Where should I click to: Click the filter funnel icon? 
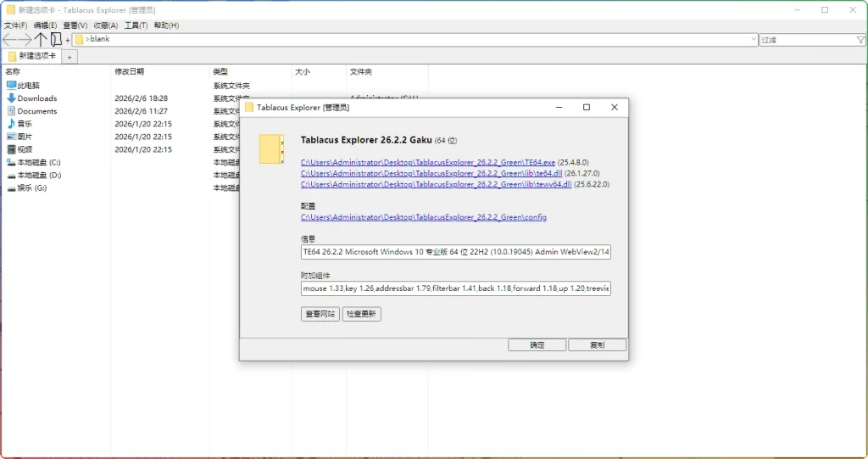860,40
